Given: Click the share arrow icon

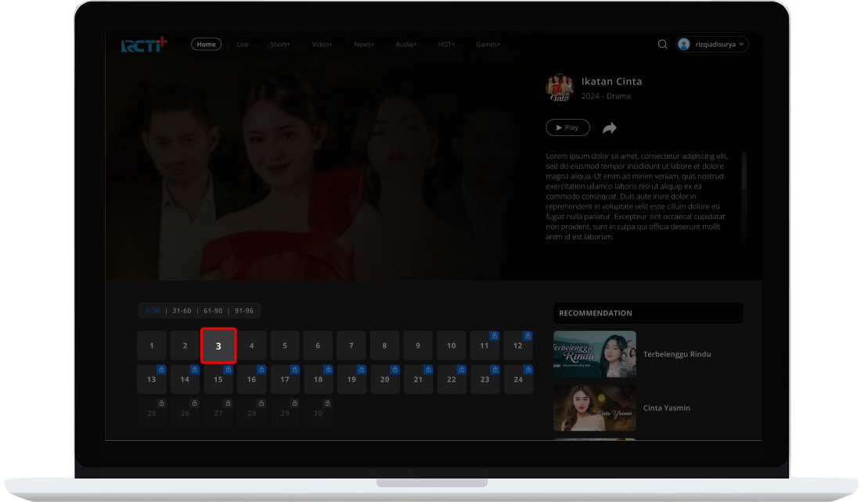Looking at the screenshot, I should coord(610,128).
